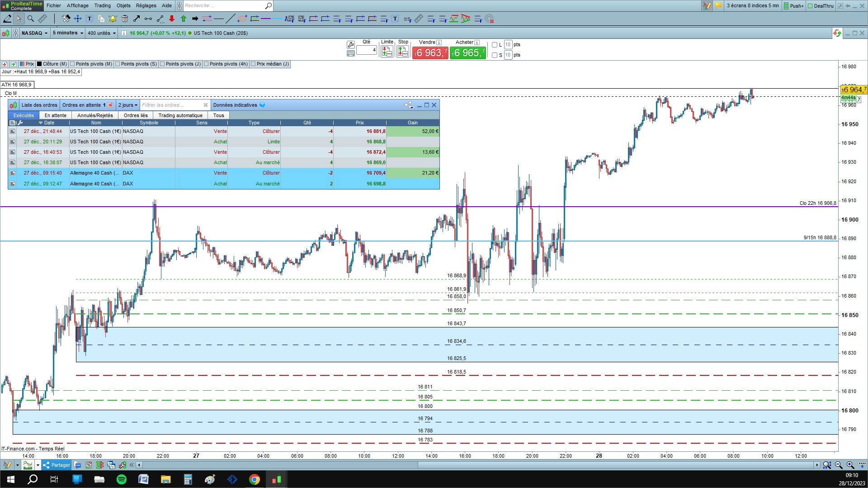Open the 5 minutes timeframe dropdown
The width and height of the screenshot is (868, 488).
[68, 33]
